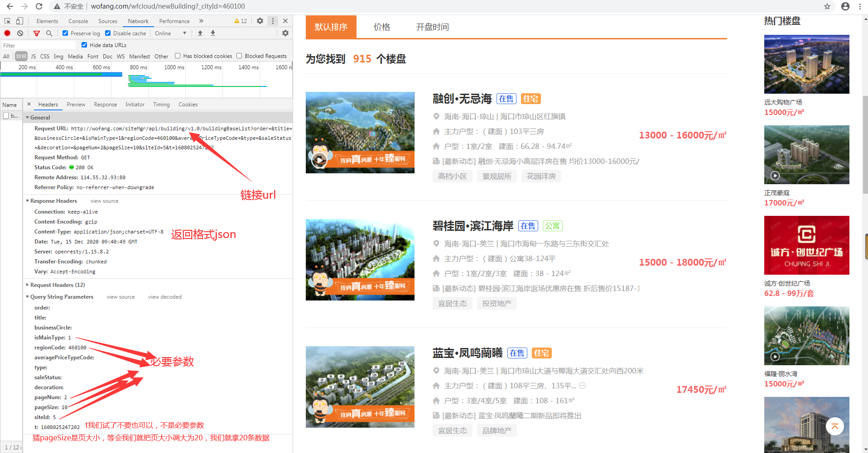Select the JS request type filter
The height and width of the screenshot is (453, 868).
[x=33, y=57]
